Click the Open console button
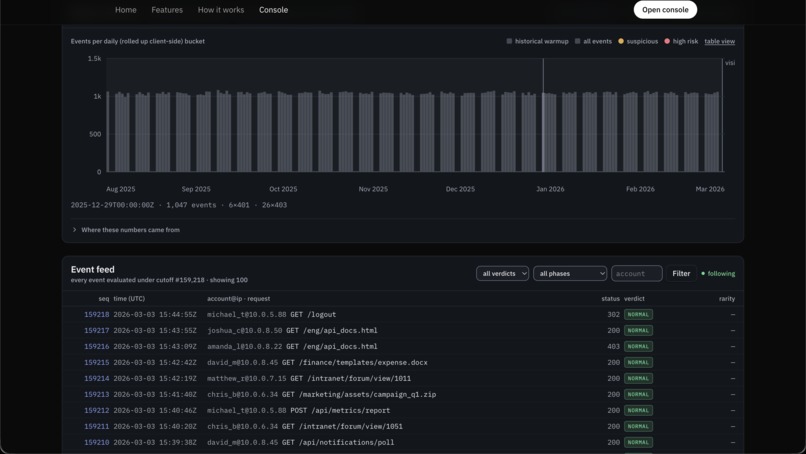 (665, 10)
